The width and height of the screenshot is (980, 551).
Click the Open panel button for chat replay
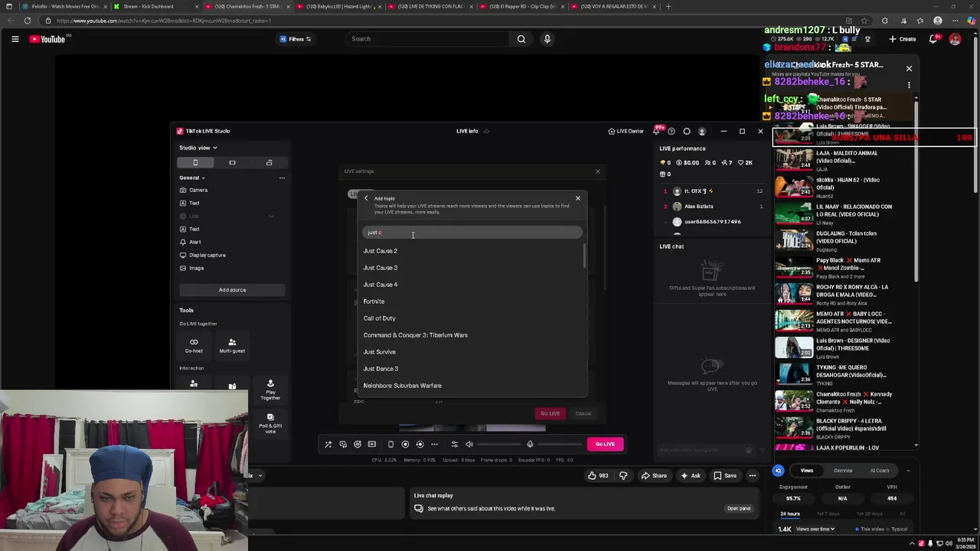739,508
